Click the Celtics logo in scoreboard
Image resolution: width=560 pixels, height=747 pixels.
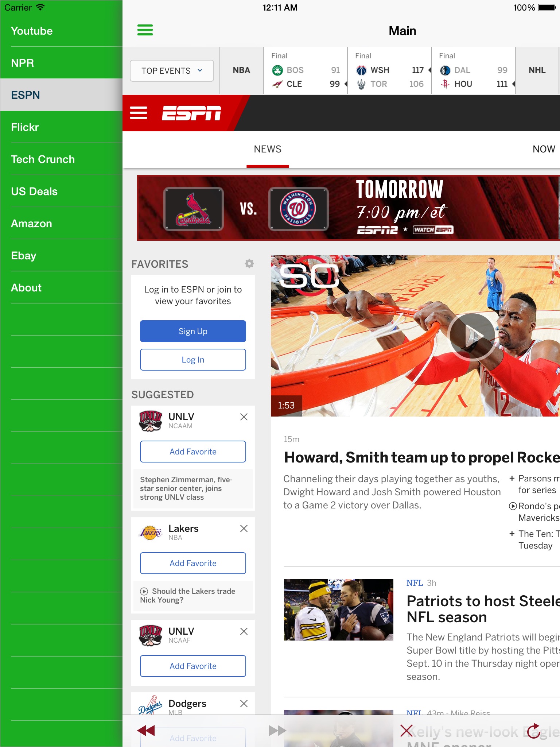(x=277, y=70)
